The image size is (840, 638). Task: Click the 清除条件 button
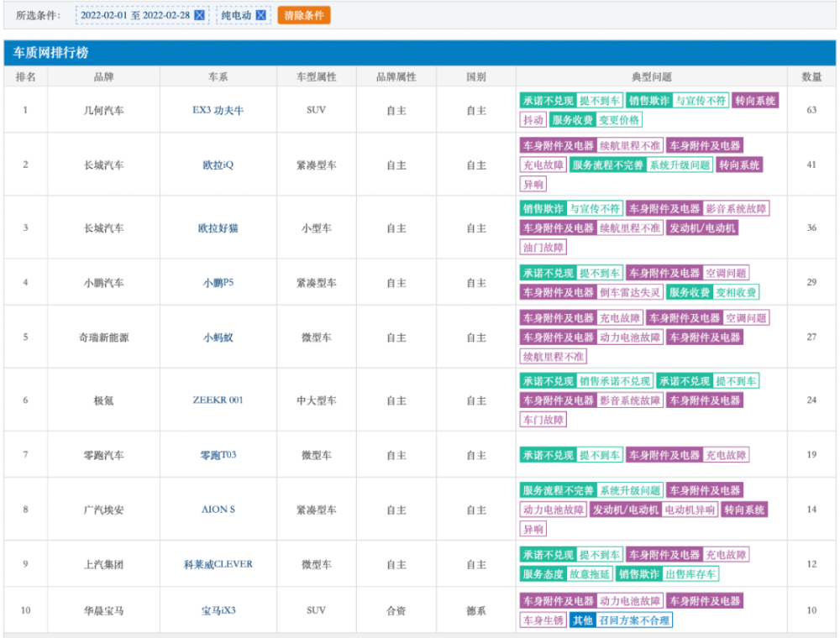304,15
